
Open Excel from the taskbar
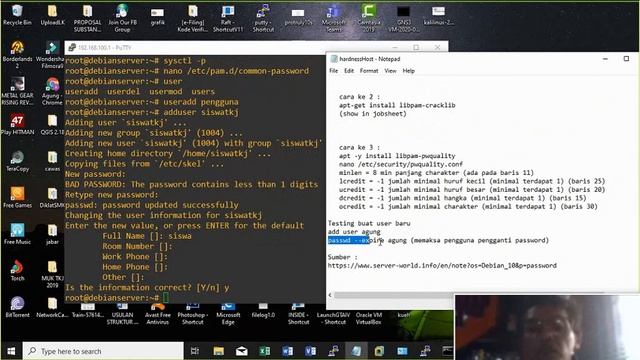pos(264,351)
